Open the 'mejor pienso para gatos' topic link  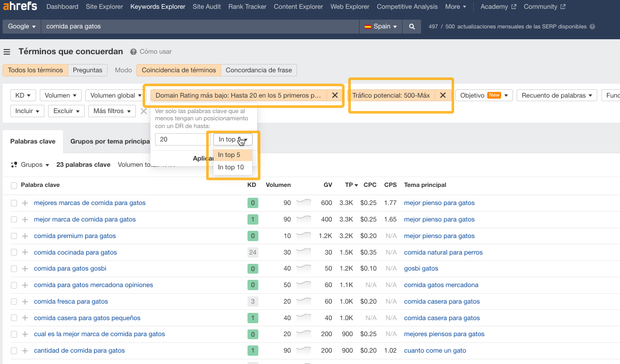[x=439, y=203]
